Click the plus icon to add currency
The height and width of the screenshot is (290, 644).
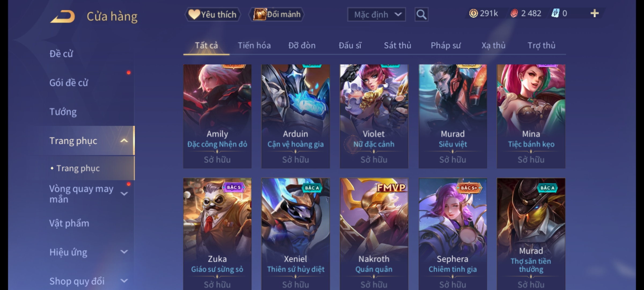[x=595, y=13]
